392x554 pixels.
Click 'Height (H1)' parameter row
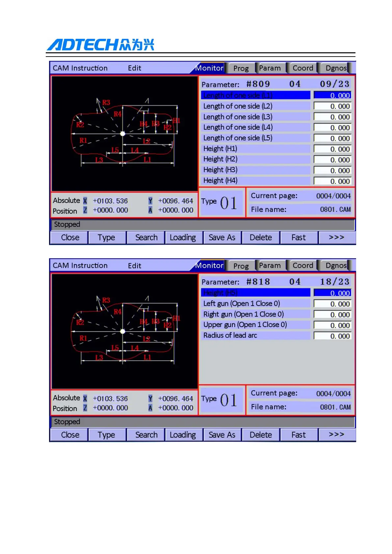pos(256,149)
